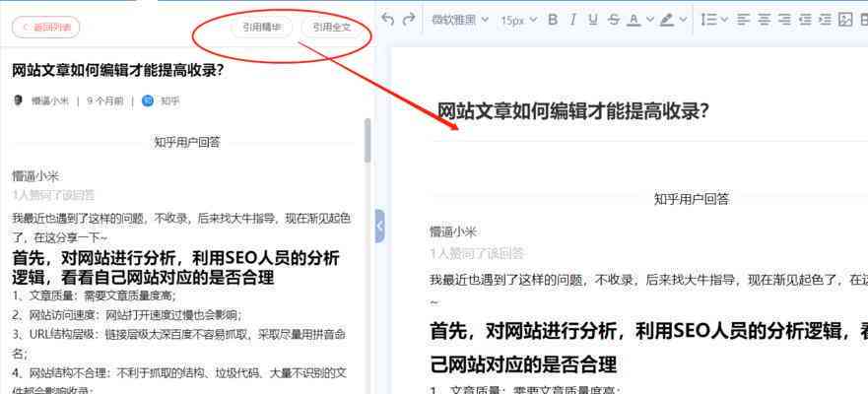
Task: Click 知乎用户回答 heading in left panel
Action: click(x=187, y=142)
